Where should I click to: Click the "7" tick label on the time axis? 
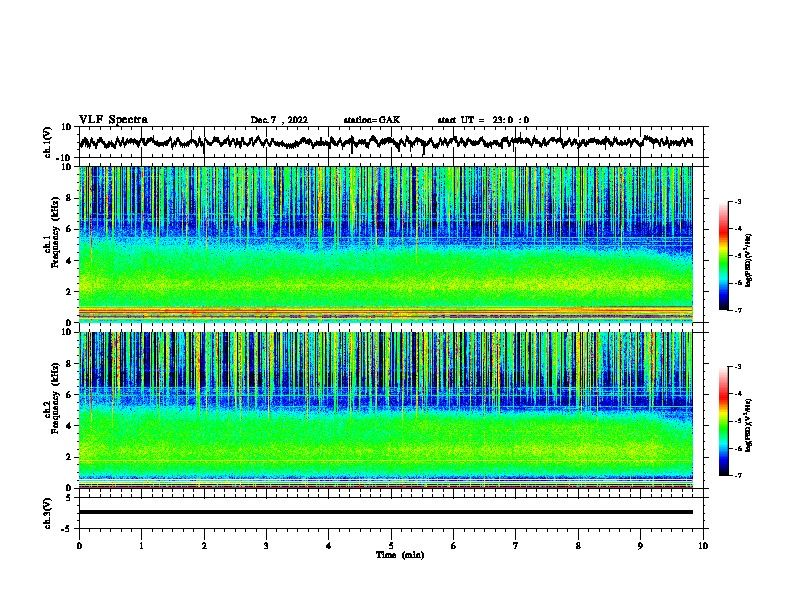516,546
